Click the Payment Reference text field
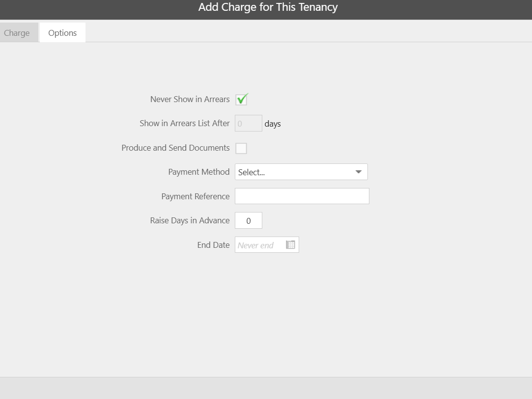532x399 pixels. click(302, 196)
